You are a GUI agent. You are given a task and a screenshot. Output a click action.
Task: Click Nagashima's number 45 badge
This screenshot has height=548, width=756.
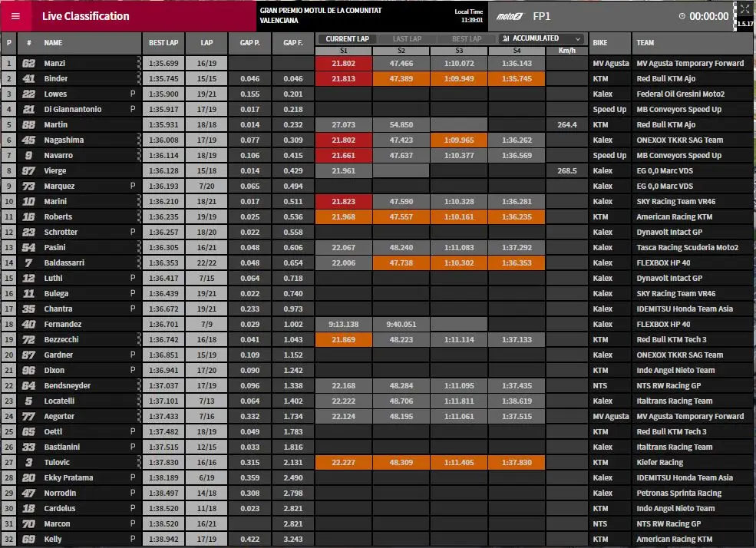coord(28,140)
